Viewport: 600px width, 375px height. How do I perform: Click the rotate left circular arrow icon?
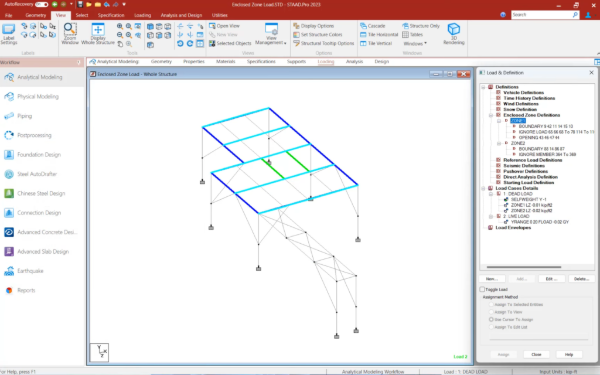[180, 44]
